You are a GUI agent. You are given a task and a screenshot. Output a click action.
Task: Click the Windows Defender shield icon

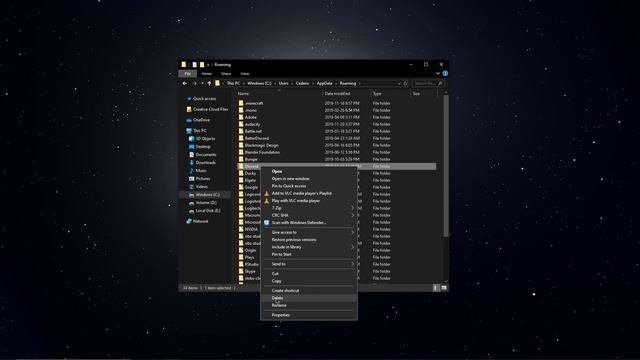[267, 223]
